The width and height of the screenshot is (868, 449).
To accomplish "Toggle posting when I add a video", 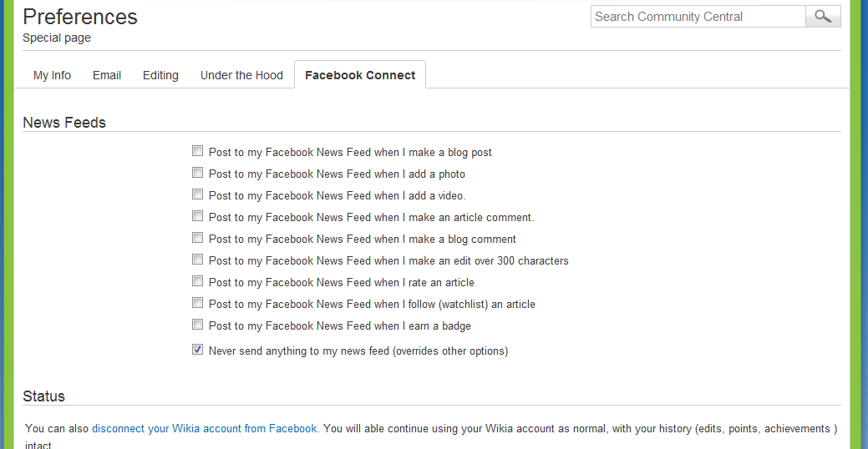I will 198,195.
